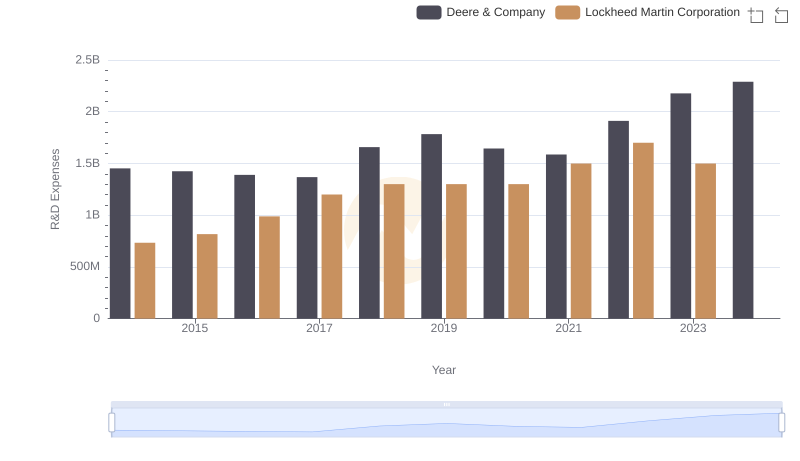The image size is (800, 461).
Task: Click the Deere bar for 2021
Action: pyautogui.click(x=556, y=237)
